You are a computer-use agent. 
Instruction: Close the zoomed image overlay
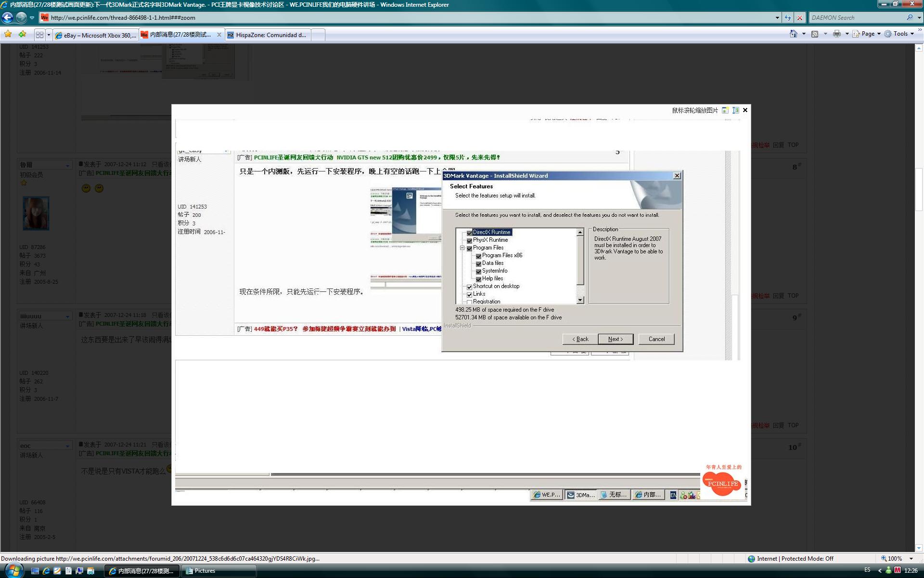coord(745,110)
